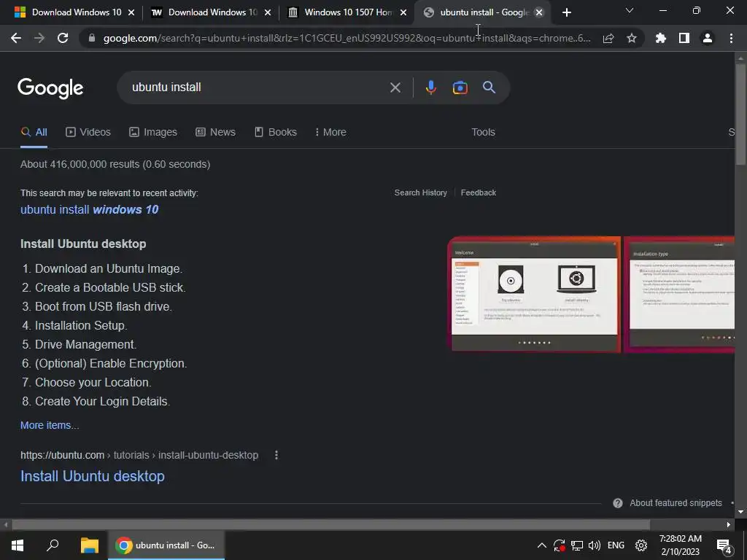Close the Windows 10 1507 tab
747x560 pixels.
pos(403,12)
